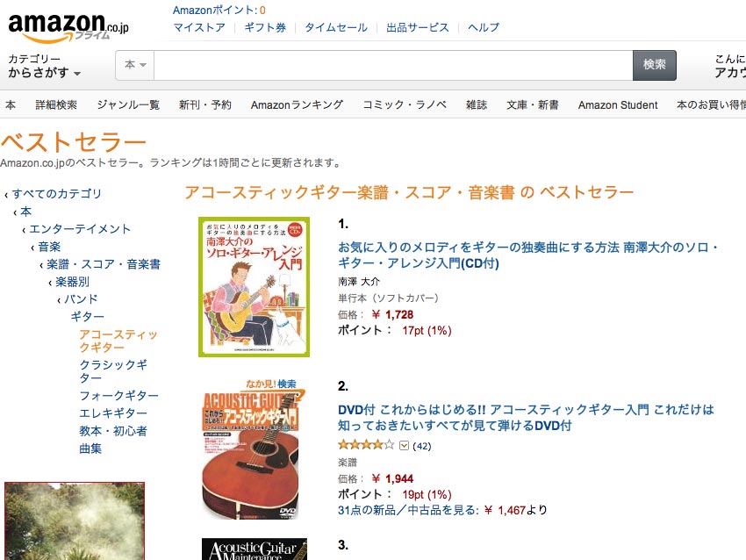
Task: Go back to すべてのカテゴリ in the category tree
Action: click(57, 194)
